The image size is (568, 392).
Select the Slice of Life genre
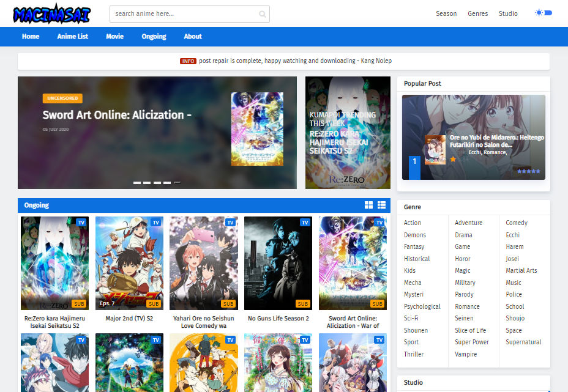470,330
